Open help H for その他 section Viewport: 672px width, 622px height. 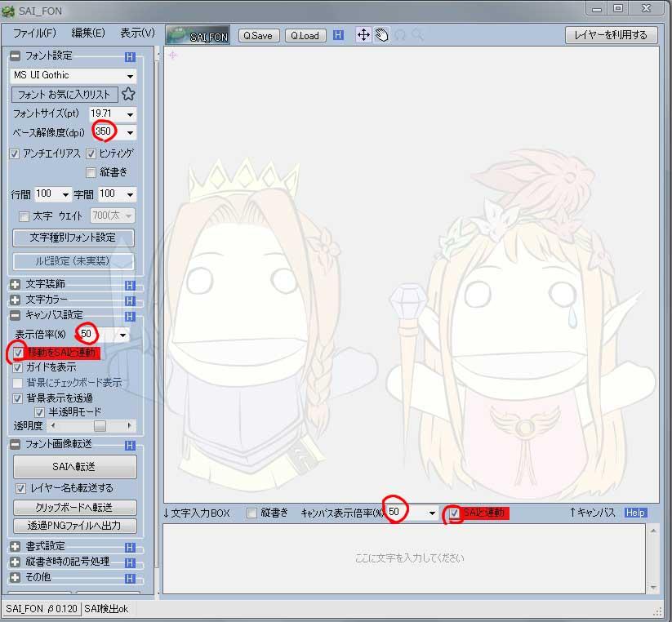(x=131, y=578)
